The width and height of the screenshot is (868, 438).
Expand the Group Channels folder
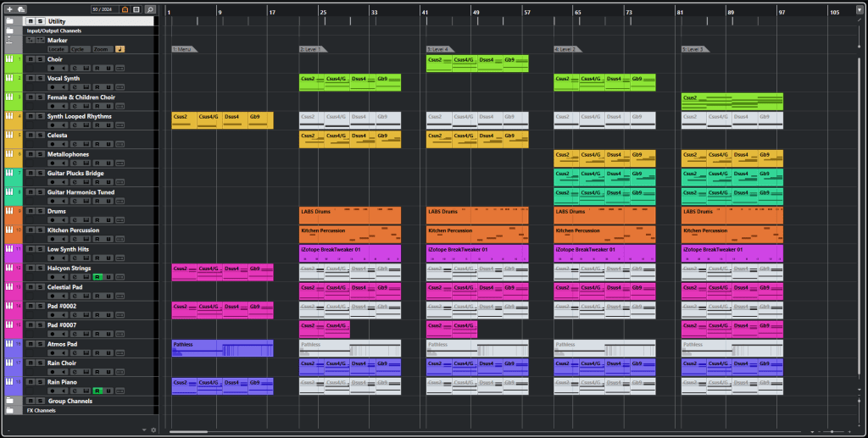[10, 401]
